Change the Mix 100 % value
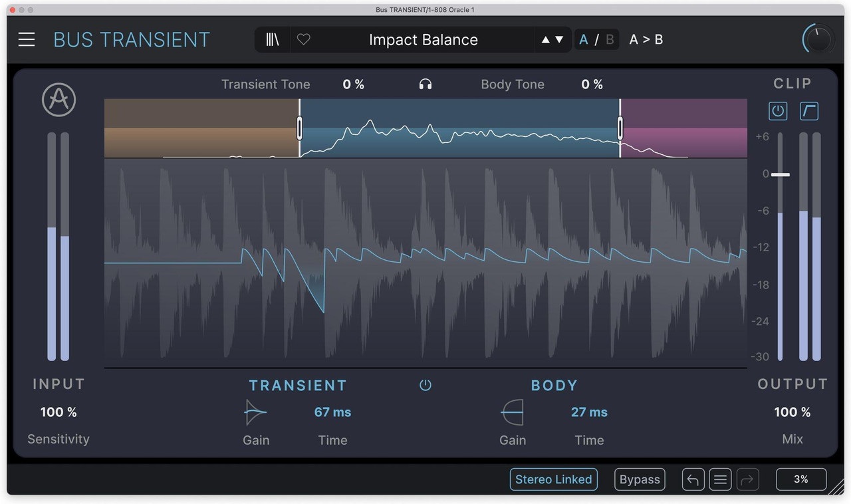 pyautogui.click(x=792, y=412)
